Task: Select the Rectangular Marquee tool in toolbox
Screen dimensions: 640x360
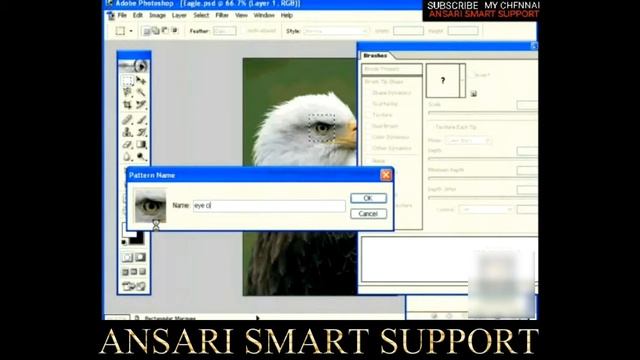Action: (x=127, y=80)
